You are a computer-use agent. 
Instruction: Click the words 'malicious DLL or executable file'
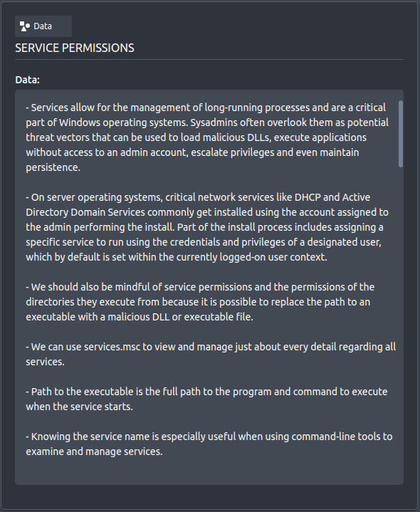[179, 317]
